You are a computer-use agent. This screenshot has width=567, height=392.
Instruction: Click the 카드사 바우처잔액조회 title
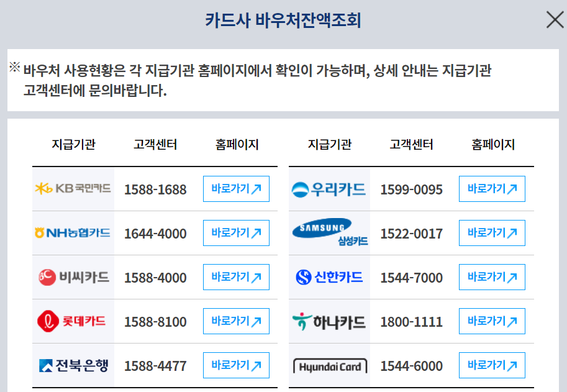(283, 20)
